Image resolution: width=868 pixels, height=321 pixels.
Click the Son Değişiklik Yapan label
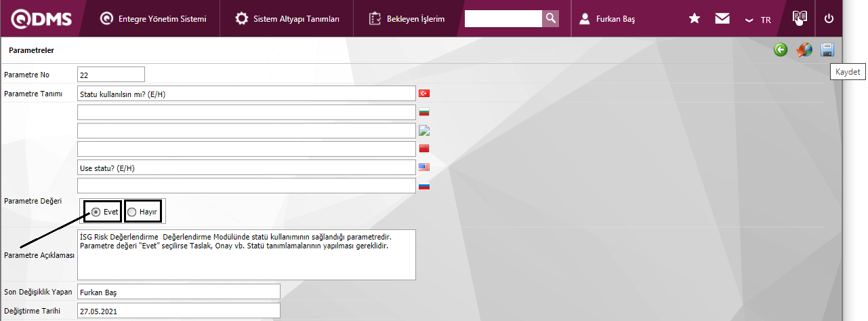(38, 292)
